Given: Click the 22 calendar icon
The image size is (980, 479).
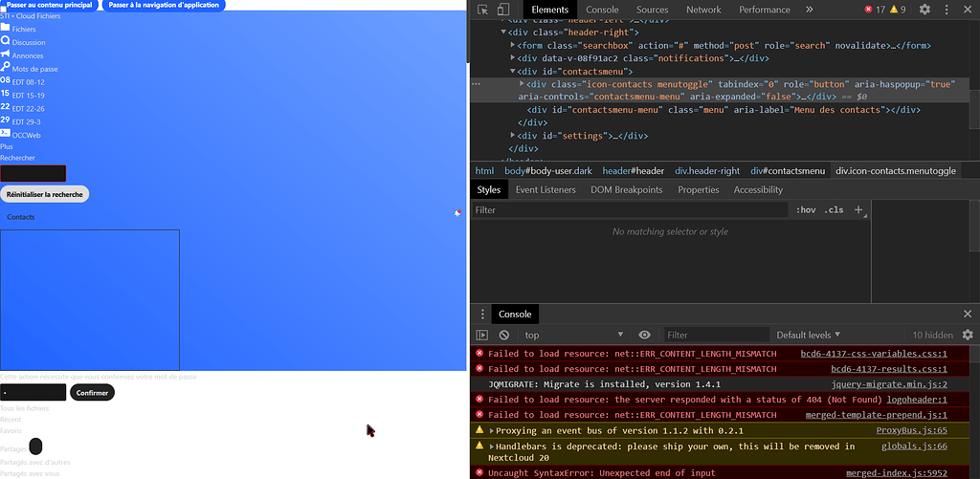Looking at the screenshot, I should 5,107.
